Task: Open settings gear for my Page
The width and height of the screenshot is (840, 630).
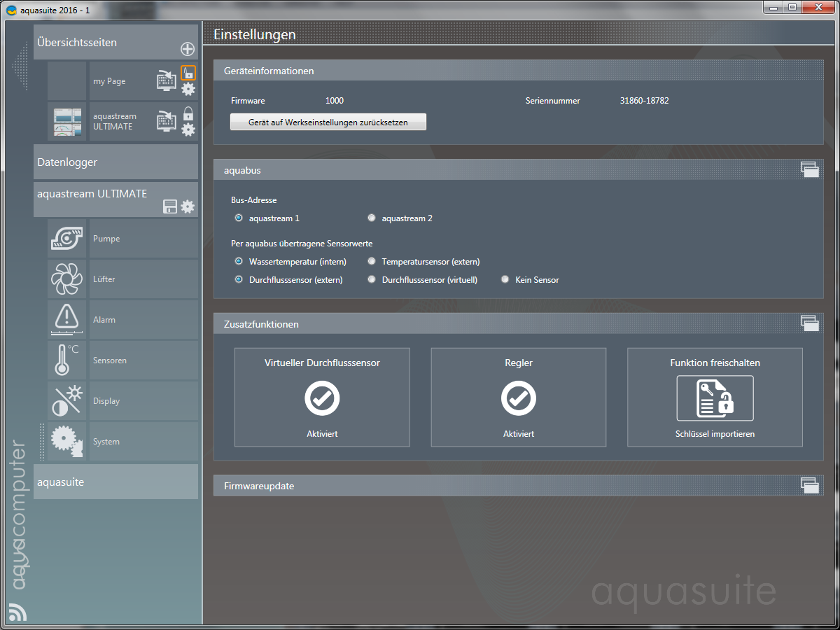Action: point(188,89)
